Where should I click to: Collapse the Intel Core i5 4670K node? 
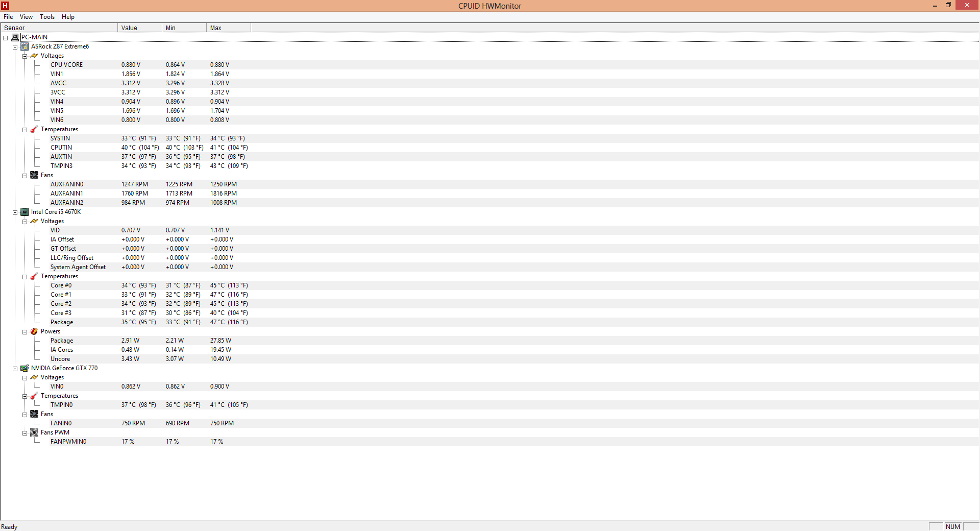point(15,212)
